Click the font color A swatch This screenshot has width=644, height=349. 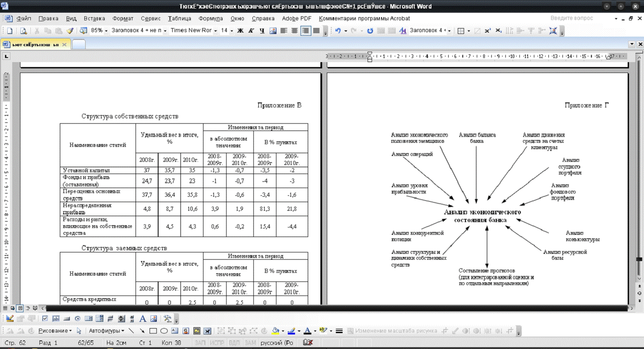(x=307, y=330)
